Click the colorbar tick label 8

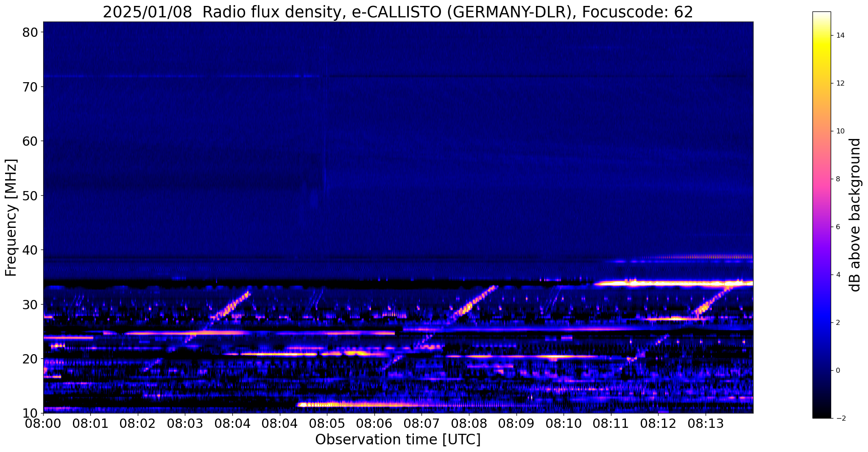[838, 179]
